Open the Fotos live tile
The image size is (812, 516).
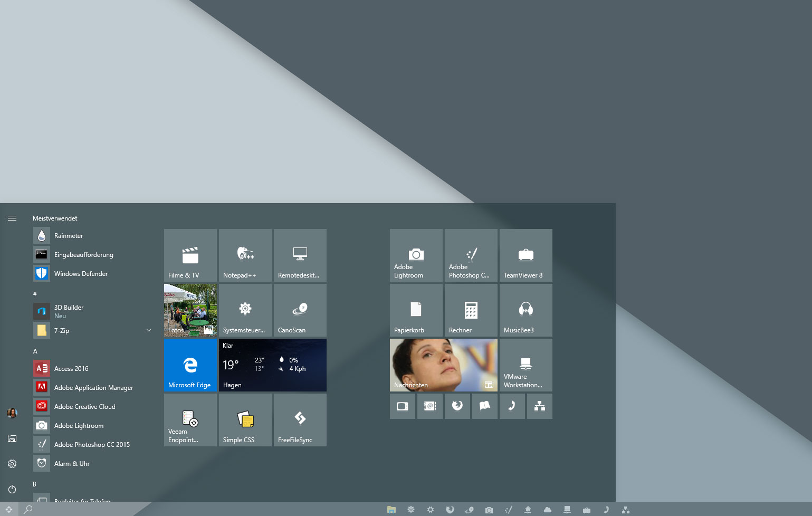tap(190, 310)
